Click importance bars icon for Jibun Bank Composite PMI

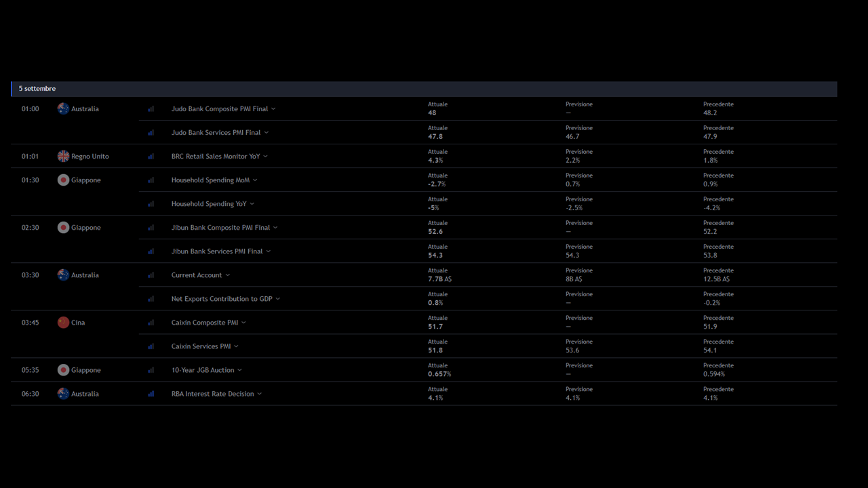151,228
